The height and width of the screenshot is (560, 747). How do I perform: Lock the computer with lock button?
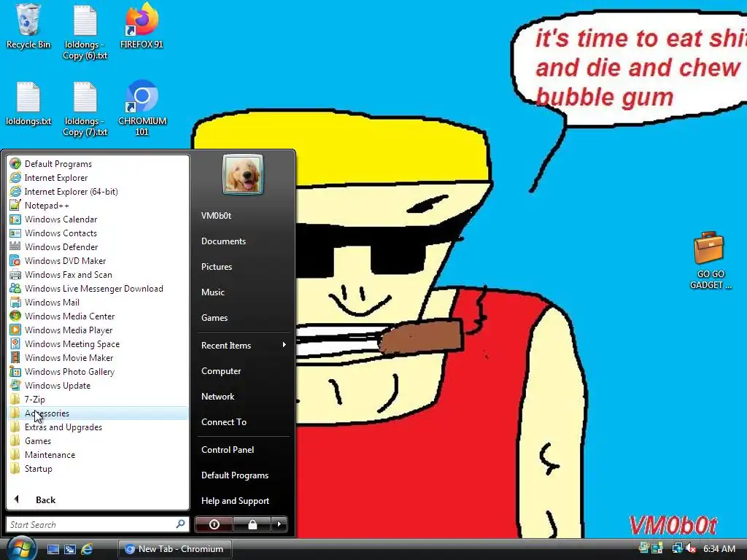tap(252, 524)
